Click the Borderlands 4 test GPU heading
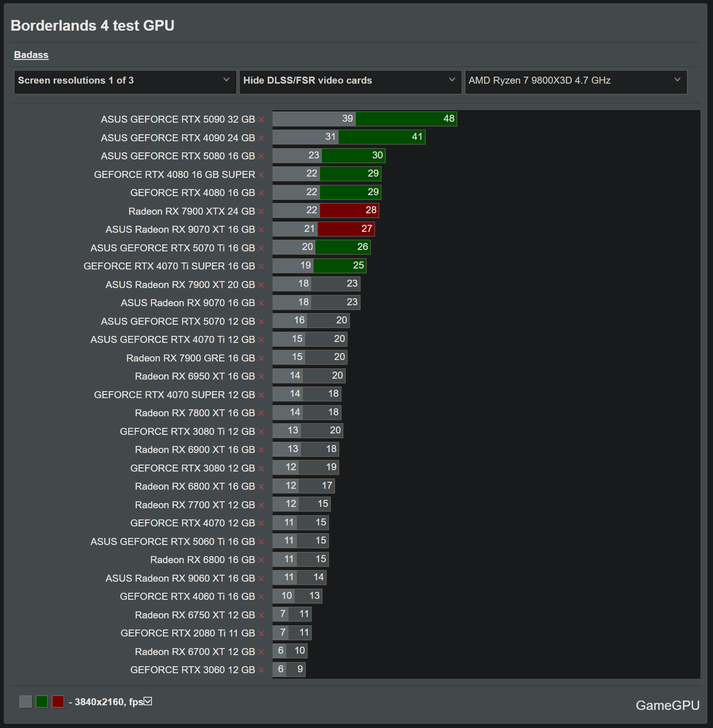The height and width of the screenshot is (728, 713). click(92, 26)
